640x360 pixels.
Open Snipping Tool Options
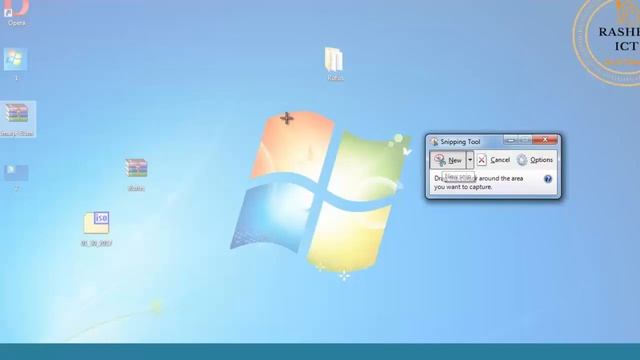pyautogui.click(x=535, y=160)
